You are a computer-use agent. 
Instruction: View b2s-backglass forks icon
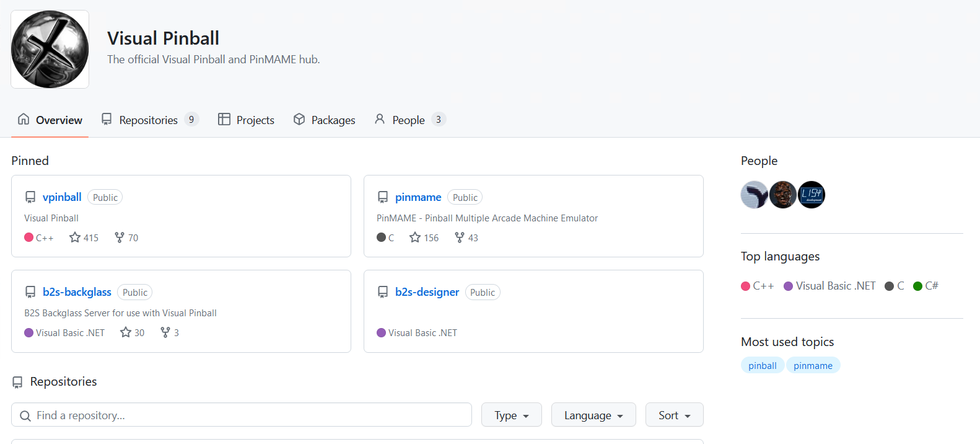coord(165,332)
